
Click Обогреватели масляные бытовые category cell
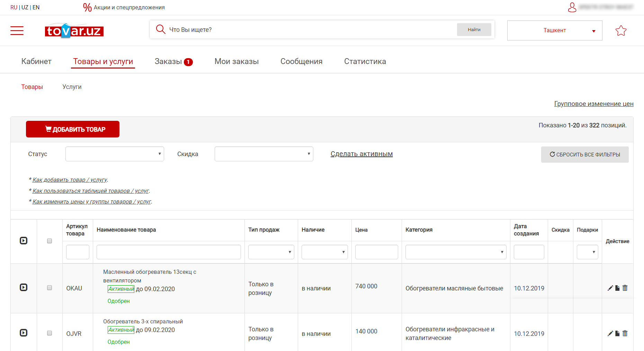coord(454,288)
